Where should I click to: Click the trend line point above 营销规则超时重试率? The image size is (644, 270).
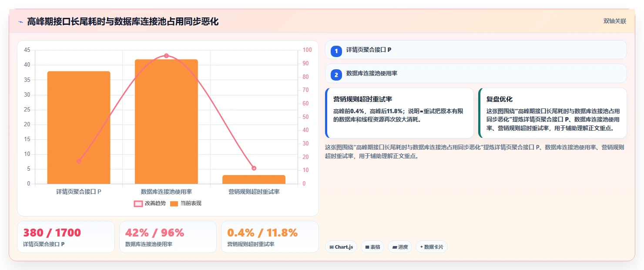tap(254, 168)
